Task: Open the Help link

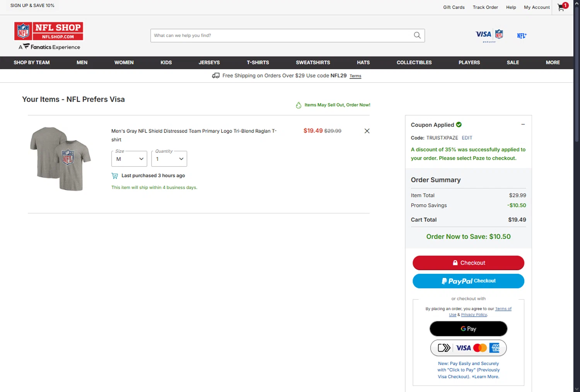Action: coord(511,7)
